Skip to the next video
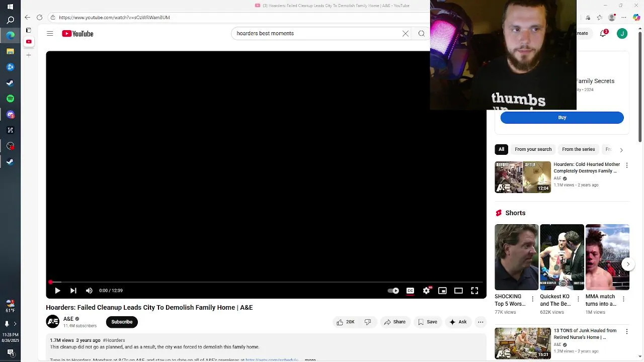644x362 pixels. 73,291
